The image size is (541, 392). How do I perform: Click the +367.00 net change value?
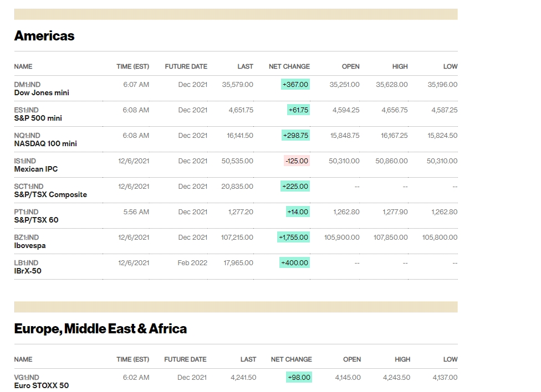click(295, 85)
